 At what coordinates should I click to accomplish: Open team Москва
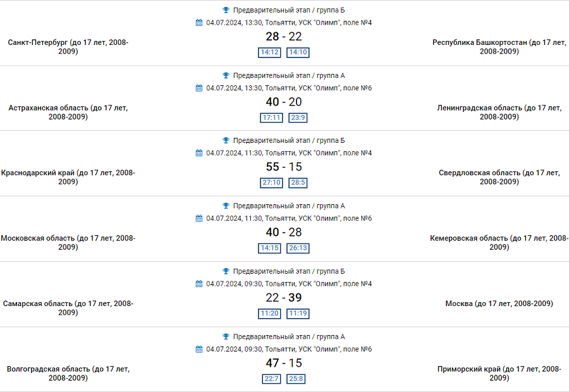pyautogui.click(x=499, y=303)
